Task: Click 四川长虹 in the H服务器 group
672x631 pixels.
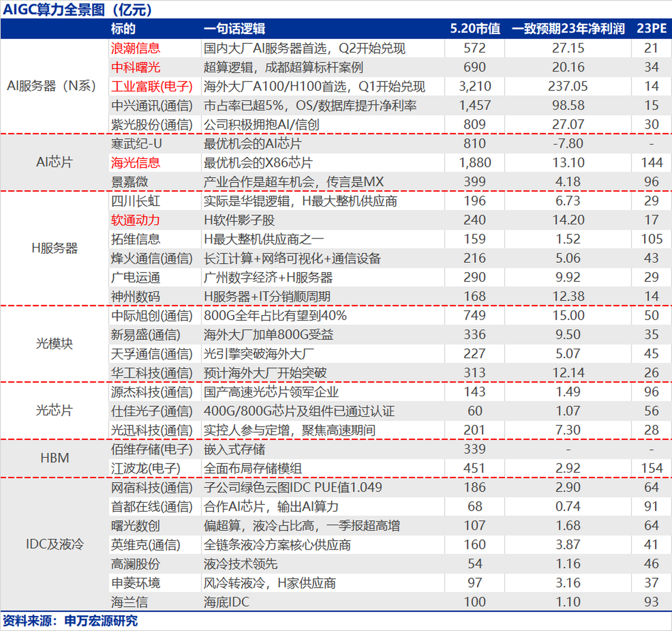Action: click(x=135, y=201)
